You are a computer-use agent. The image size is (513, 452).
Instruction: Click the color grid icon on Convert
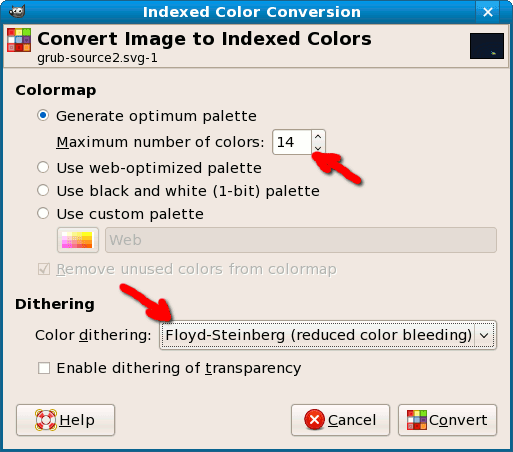pyautogui.click(x=417, y=420)
